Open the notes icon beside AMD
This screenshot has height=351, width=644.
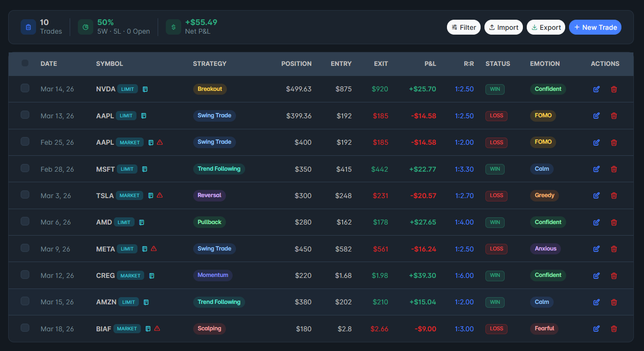click(141, 222)
